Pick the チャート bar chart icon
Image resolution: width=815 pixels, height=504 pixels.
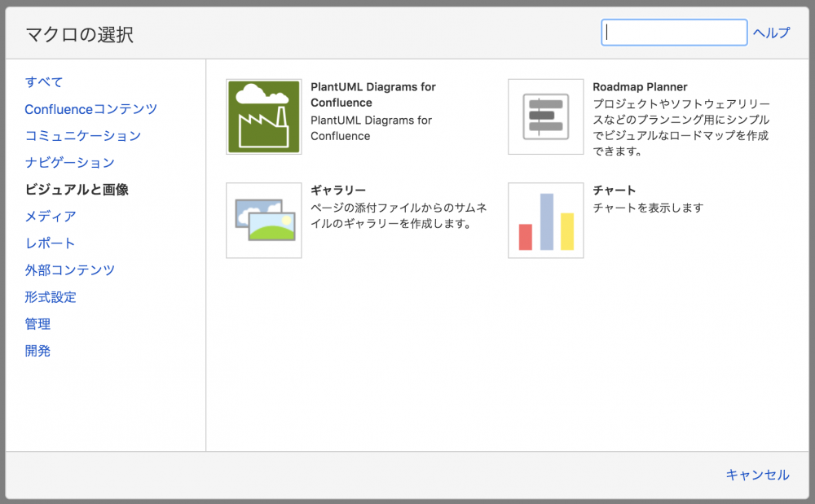coord(546,220)
